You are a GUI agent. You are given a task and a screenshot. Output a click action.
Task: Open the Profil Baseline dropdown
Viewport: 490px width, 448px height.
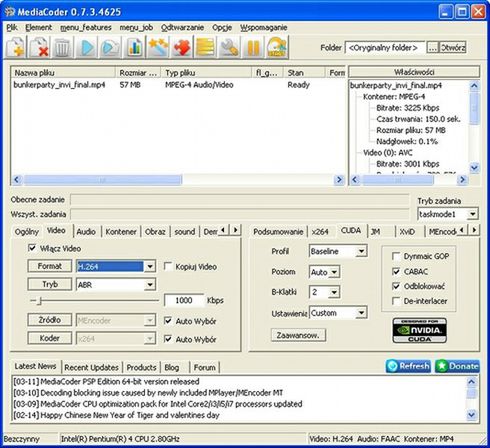(361, 251)
